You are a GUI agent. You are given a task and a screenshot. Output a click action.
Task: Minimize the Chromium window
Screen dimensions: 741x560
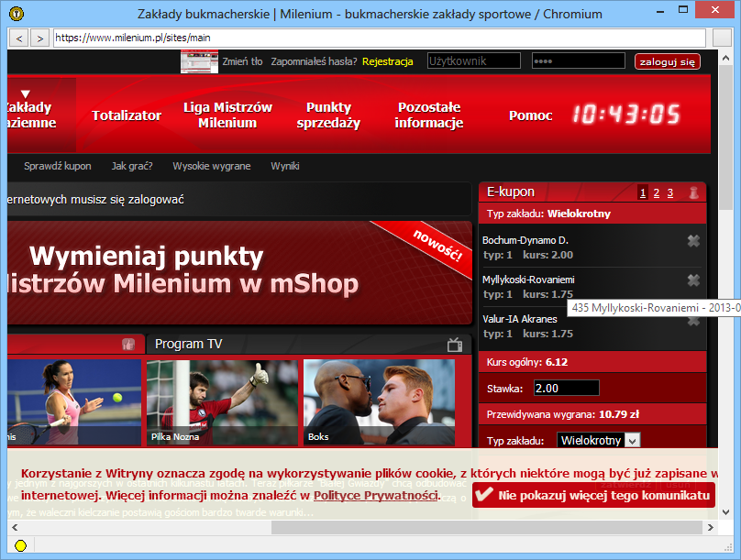pyautogui.click(x=661, y=11)
